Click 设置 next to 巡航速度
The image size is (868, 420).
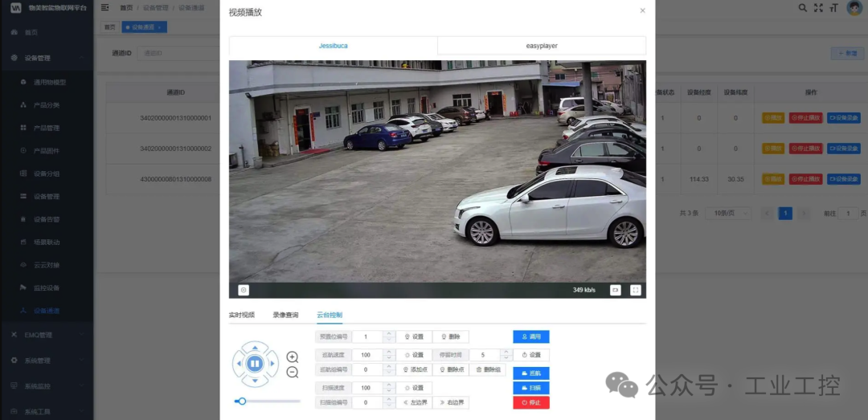coord(414,355)
